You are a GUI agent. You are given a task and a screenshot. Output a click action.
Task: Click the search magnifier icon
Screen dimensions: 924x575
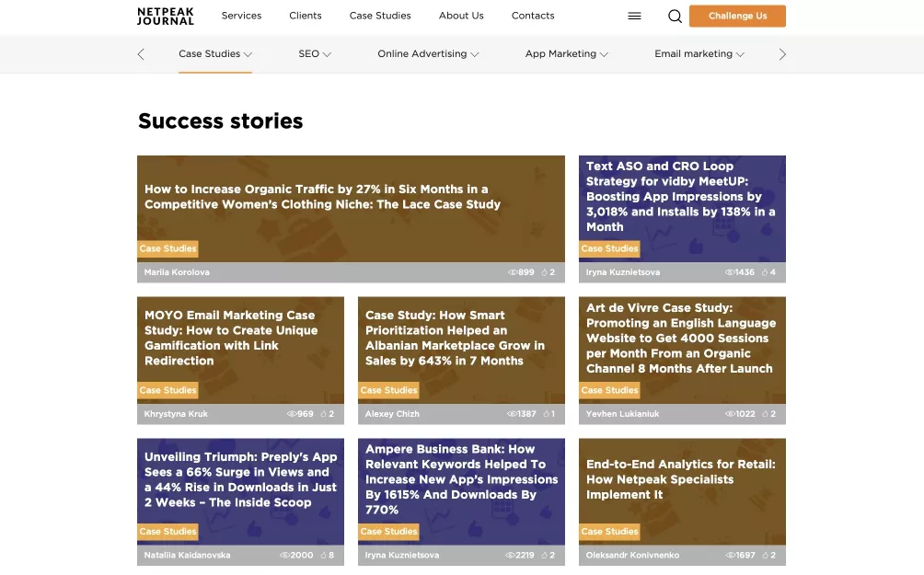pos(675,16)
